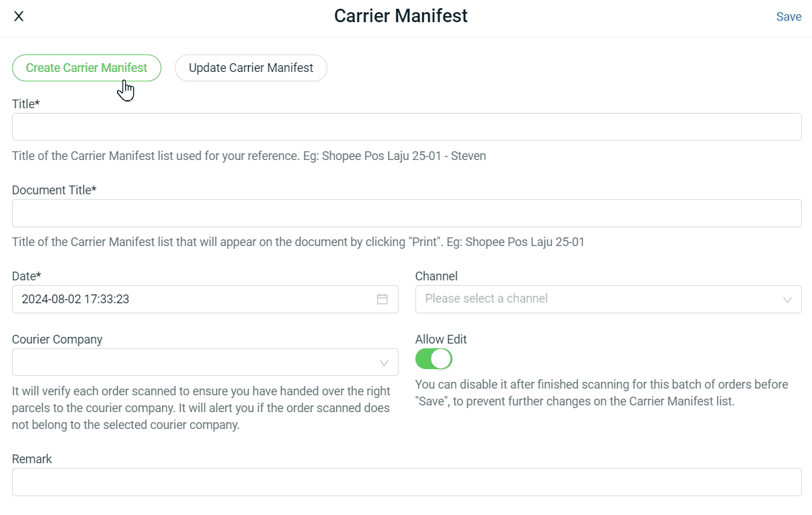The height and width of the screenshot is (515, 812).
Task: Click the Channel field label
Action: coord(436,276)
